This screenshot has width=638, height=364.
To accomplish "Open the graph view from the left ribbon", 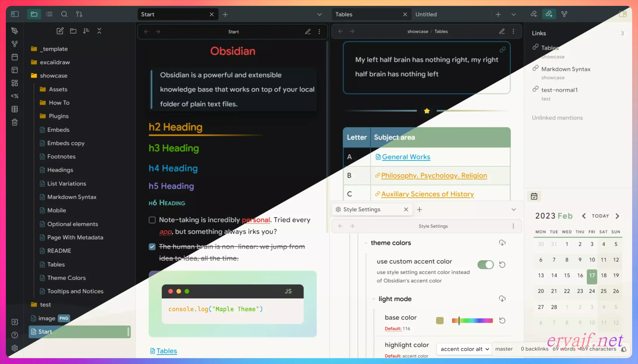I will pyautogui.click(x=15, y=44).
